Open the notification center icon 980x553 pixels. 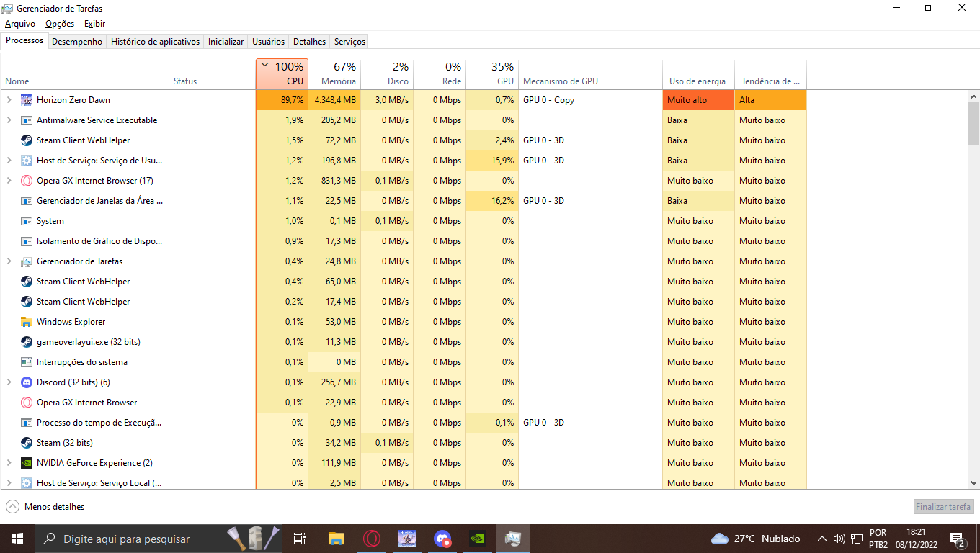click(958, 539)
